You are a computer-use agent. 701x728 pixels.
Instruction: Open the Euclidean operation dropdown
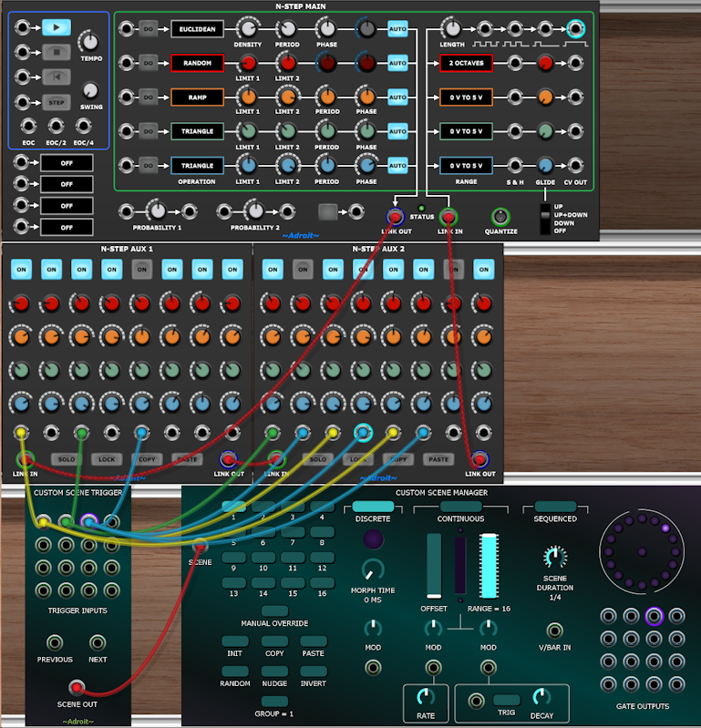point(197,30)
